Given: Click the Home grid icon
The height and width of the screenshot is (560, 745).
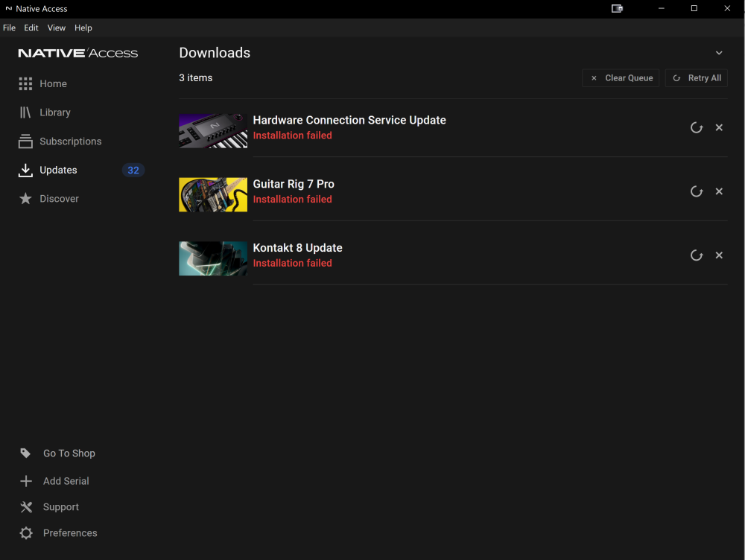Looking at the screenshot, I should 25,83.
